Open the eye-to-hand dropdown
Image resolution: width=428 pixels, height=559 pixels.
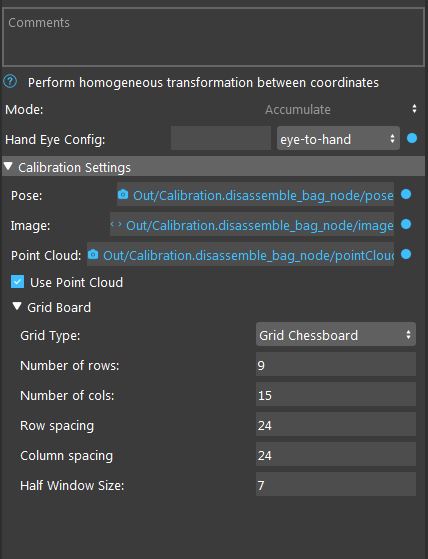click(x=338, y=138)
